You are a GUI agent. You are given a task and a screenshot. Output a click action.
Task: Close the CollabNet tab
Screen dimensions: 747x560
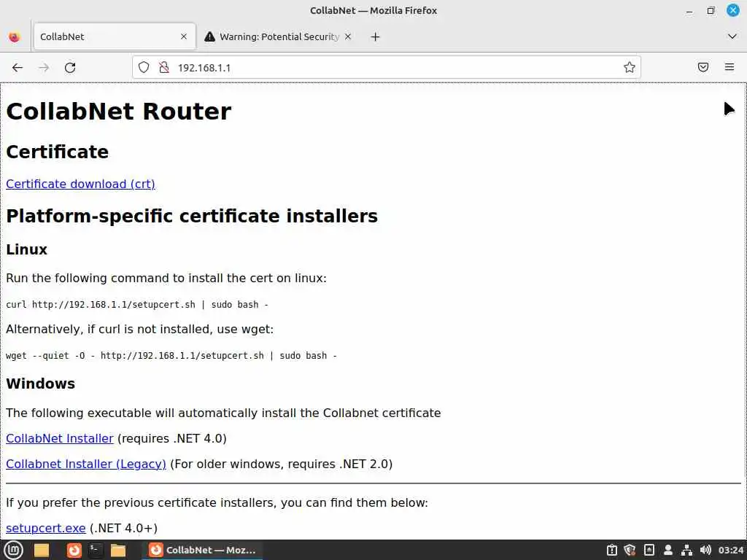pos(184,36)
